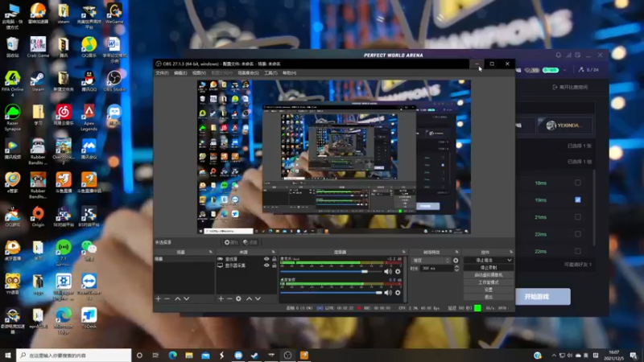Check the 21ms server checkbox in Arena
The height and width of the screenshot is (362, 644).
point(578,216)
